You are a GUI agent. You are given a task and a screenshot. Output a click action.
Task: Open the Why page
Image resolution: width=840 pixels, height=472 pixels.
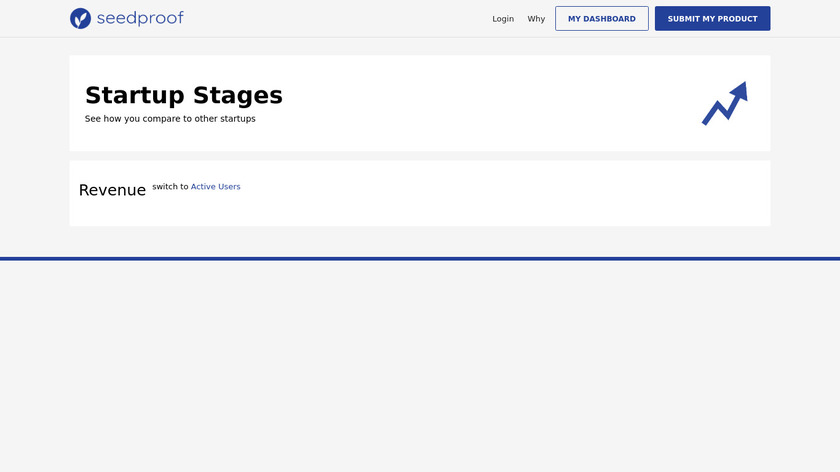click(537, 19)
